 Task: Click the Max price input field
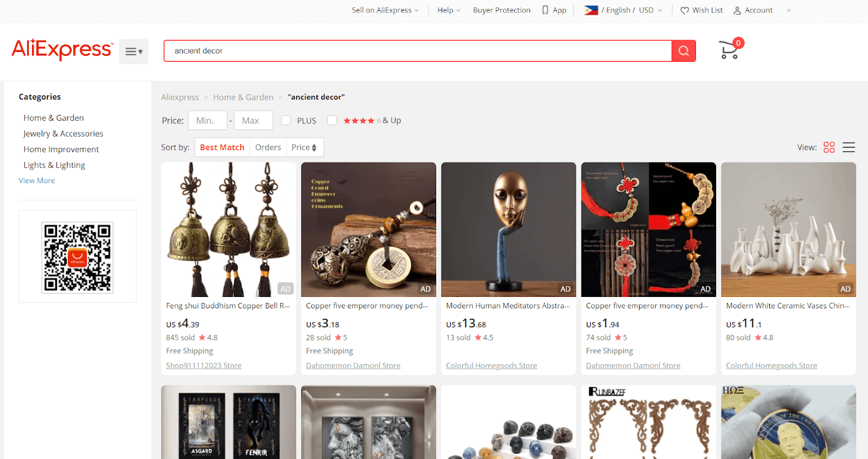point(253,120)
